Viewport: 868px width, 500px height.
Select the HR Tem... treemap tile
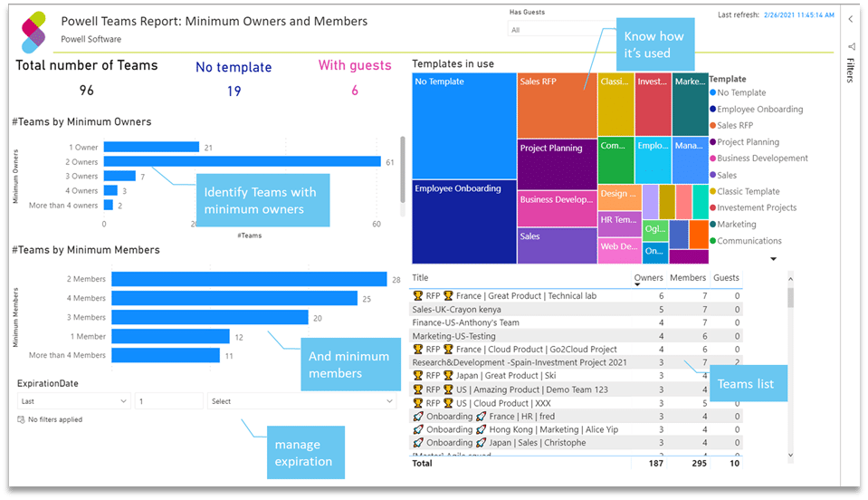tap(619, 225)
